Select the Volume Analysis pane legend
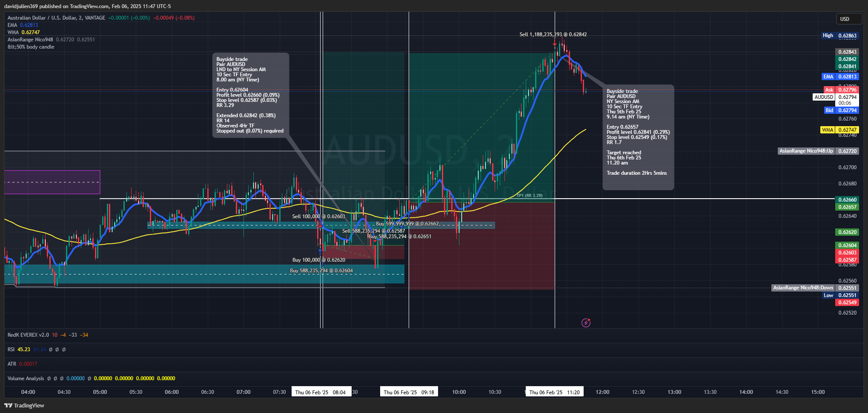Screen dimensions: 868x413 click(x=91, y=378)
